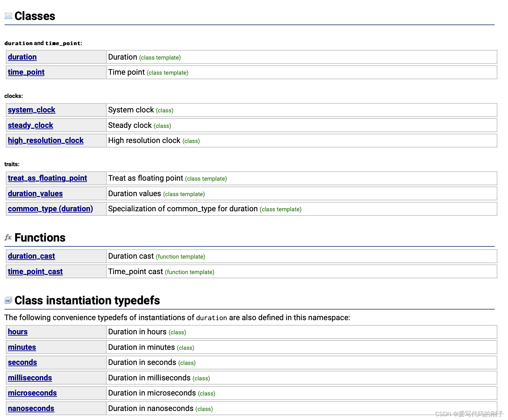Viewport: 508px width, 420px height.
Task: Open the milliseconds typedef link
Action: pos(30,378)
